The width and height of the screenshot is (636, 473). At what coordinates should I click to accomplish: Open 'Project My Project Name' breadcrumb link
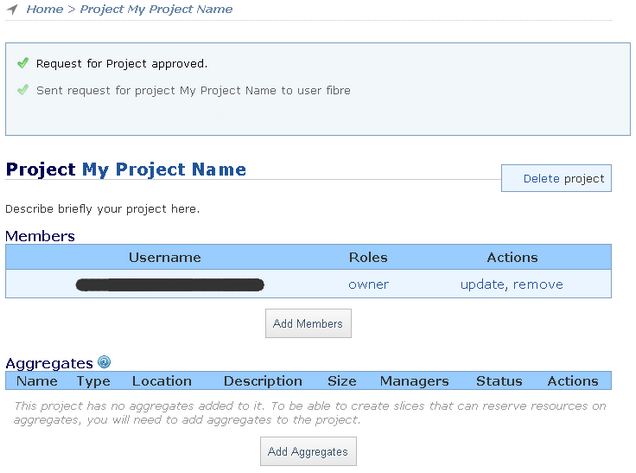[x=156, y=9]
